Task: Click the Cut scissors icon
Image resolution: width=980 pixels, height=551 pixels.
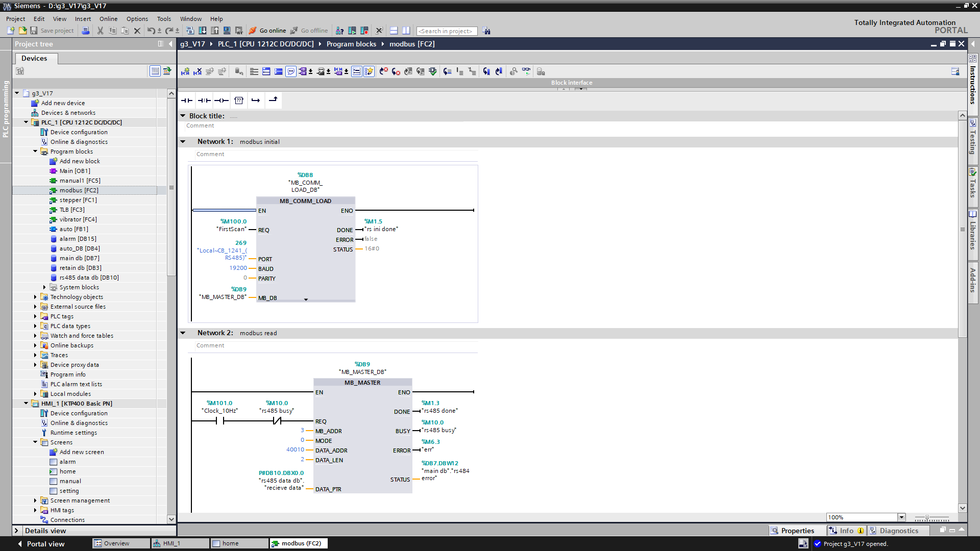Action: 101,31
